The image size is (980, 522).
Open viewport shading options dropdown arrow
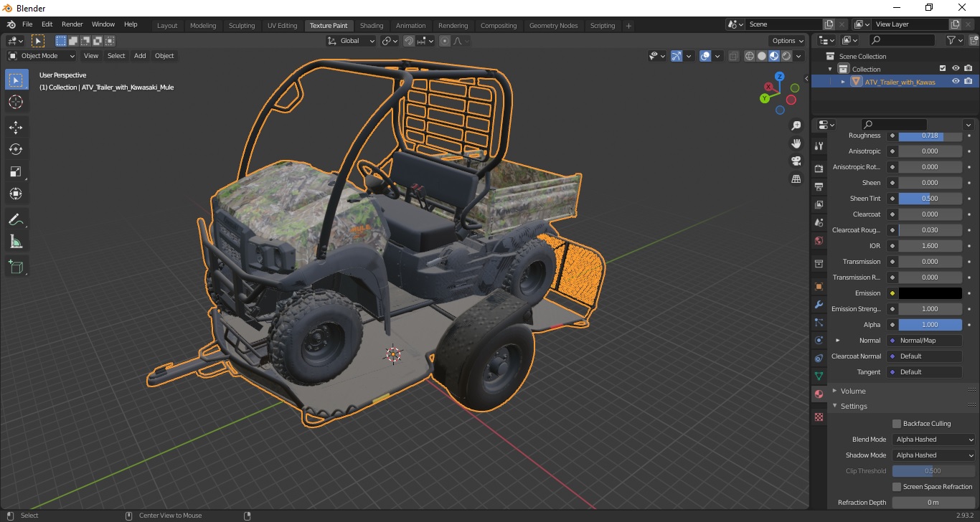click(x=799, y=56)
